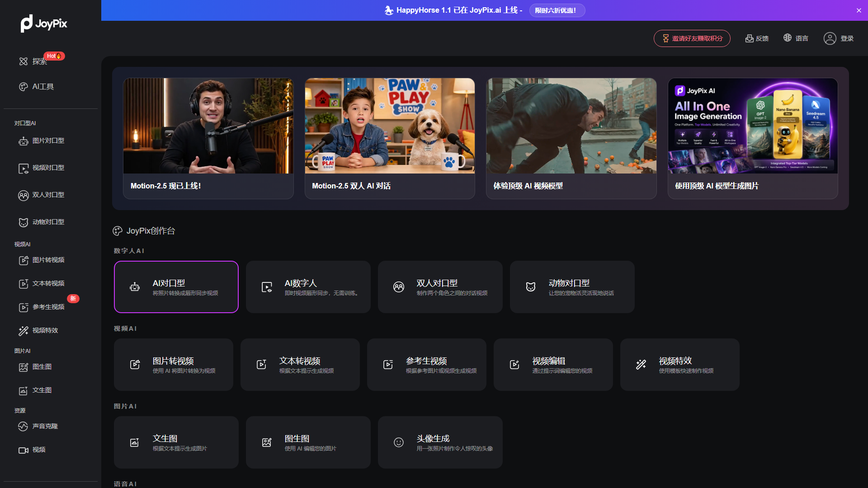The width and height of the screenshot is (868, 488).
Task: Click the wand icon on 视频特效 card
Action: [x=641, y=365]
